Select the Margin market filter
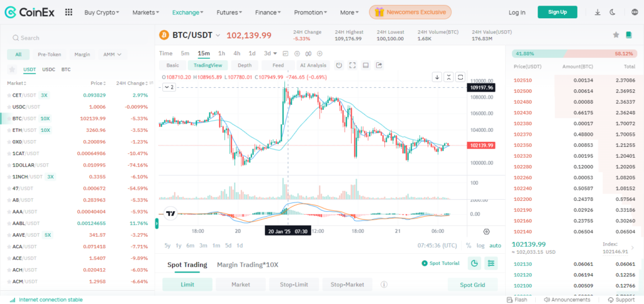 tap(82, 54)
